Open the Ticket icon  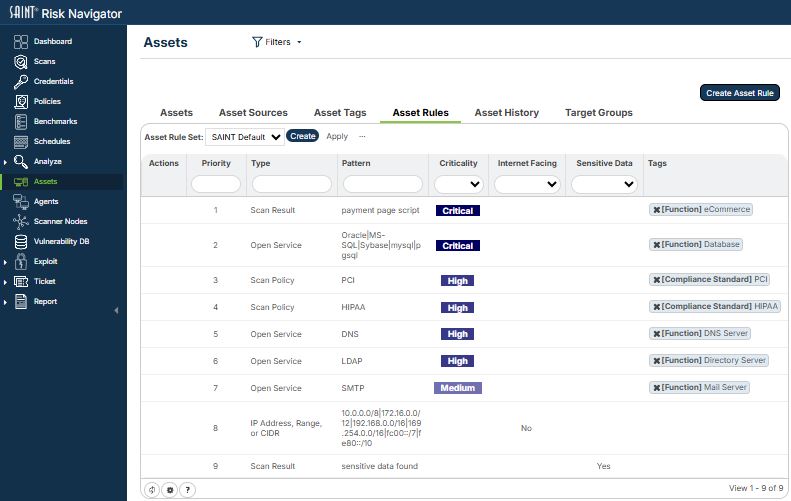pos(21,282)
